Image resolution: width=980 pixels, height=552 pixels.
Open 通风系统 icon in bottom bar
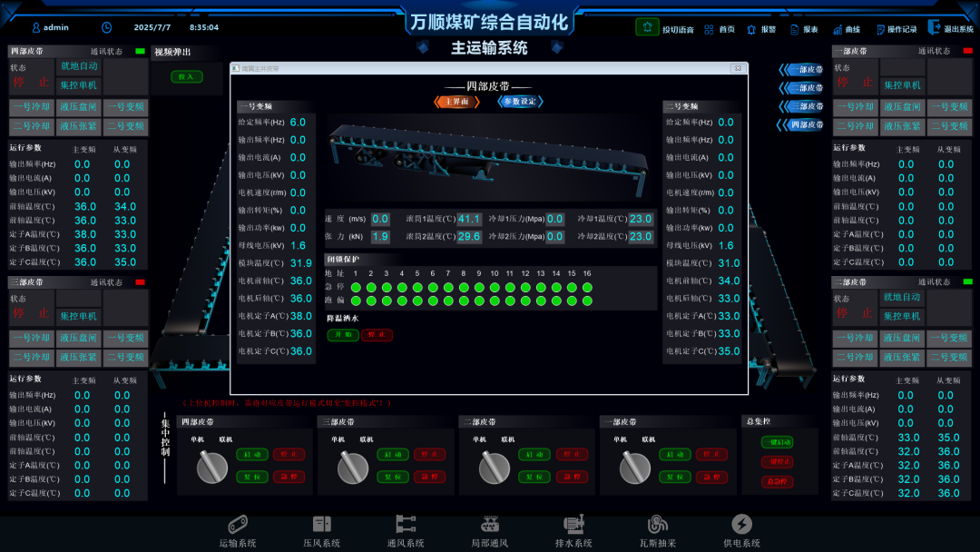[x=406, y=524]
